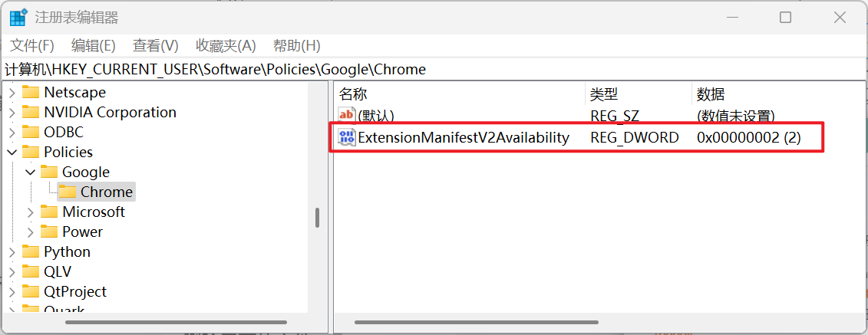The height and width of the screenshot is (335, 868).
Task: Select the Python tree label
Action: point(67,251)
